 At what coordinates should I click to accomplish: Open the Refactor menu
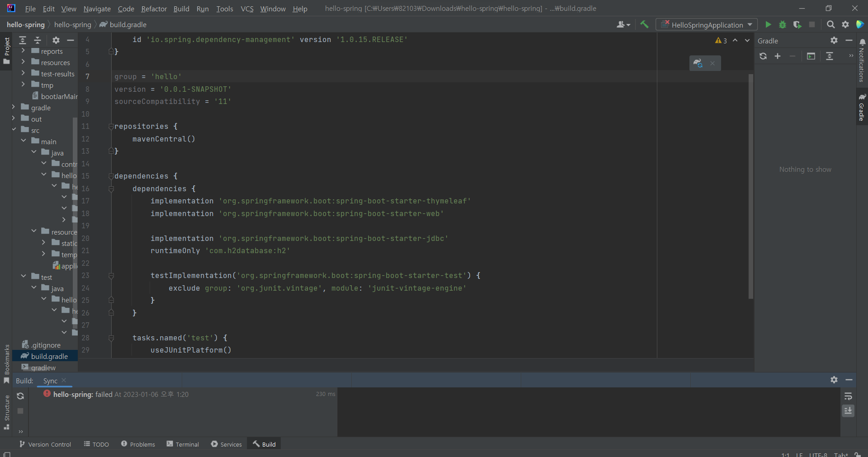click(154, 9)
